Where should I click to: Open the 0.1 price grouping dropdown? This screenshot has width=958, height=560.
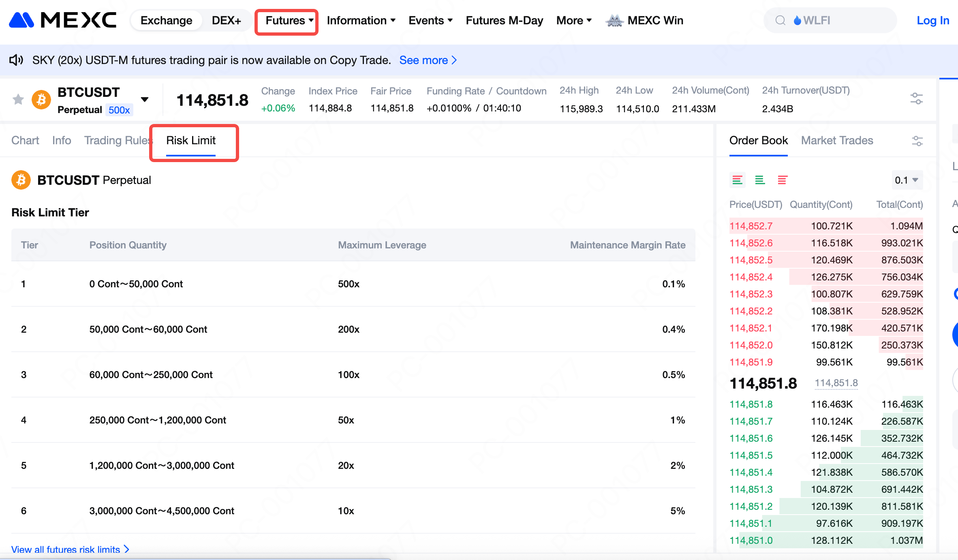[907, 180]
